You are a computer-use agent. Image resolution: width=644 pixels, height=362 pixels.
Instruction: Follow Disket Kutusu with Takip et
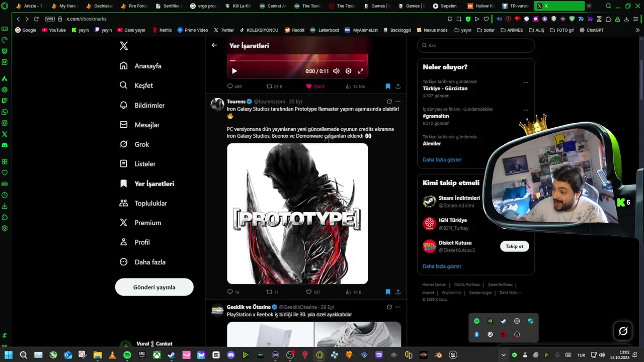pos(514,246)
